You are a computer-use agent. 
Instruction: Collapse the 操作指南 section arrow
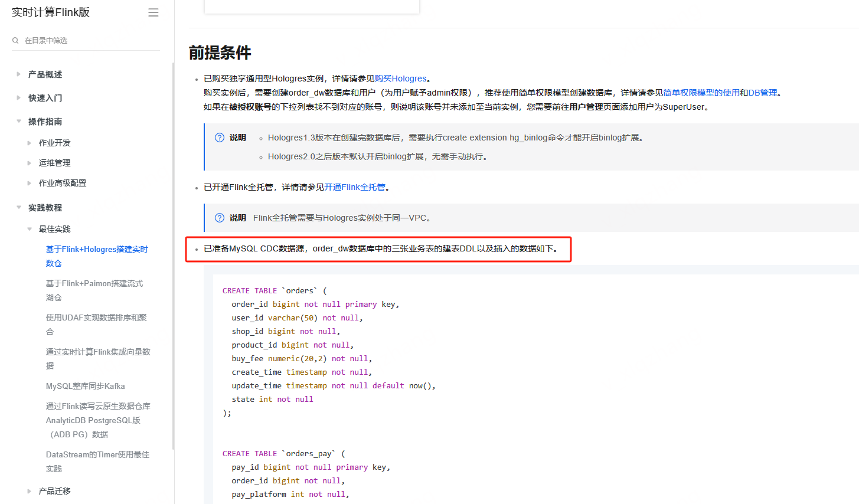coord(19,122)
